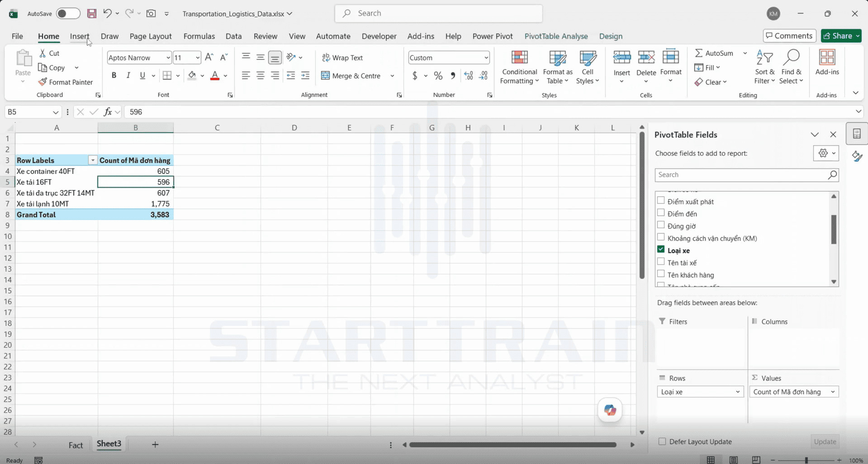Open the Merge & Centre dropdown arrow

[392, 76]
